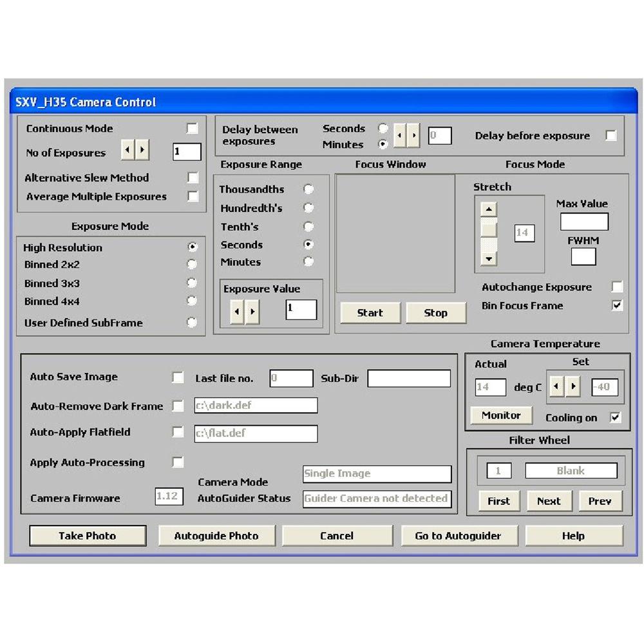Enable Continuous Mode checkbox

[192, 129]
